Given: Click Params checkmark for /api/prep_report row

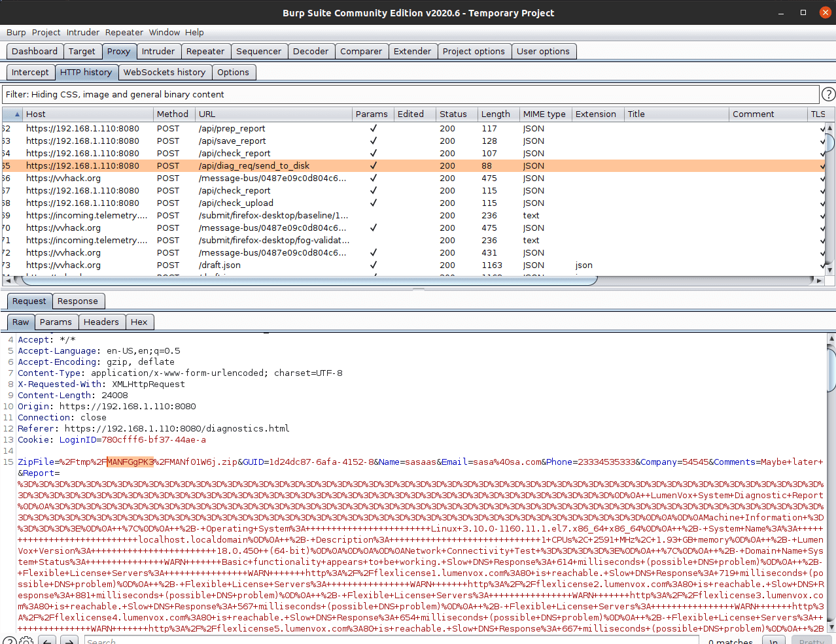Looking at the screenshot, I should pos(373,129).
